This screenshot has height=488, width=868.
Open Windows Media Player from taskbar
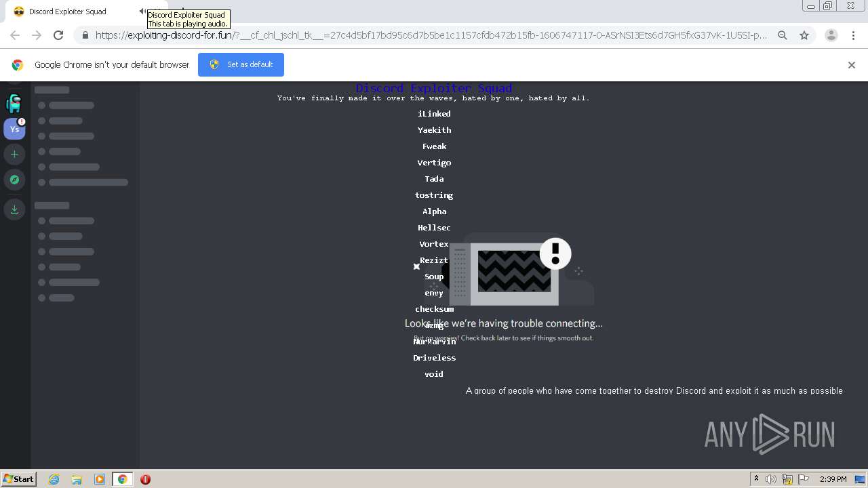click(100, 479)
